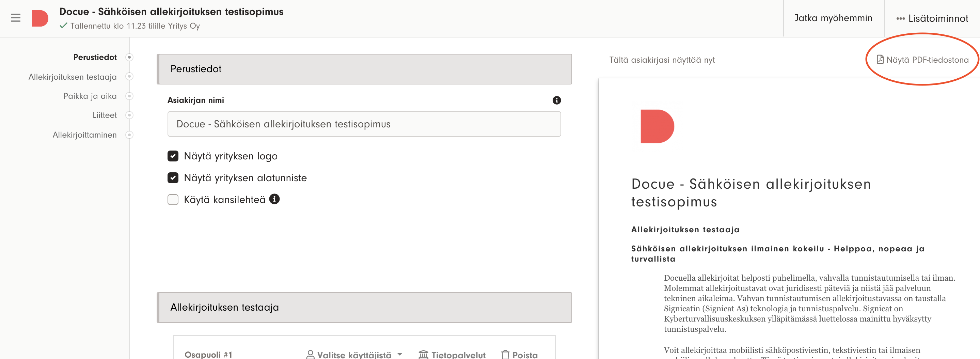The image size is (980, 359).
Task: Open Valitse käyttäjistä dropdown
Action: 354,355
